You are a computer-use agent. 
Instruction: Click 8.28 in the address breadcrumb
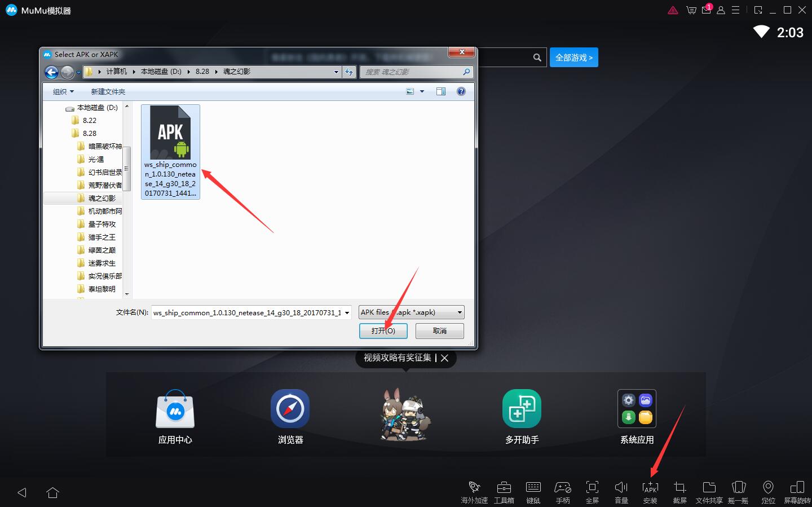point(202,72)
